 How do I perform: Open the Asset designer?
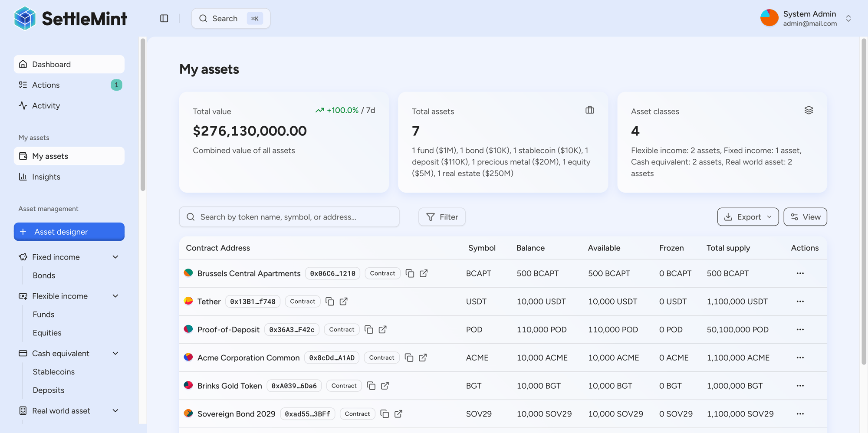coord(69,232)
